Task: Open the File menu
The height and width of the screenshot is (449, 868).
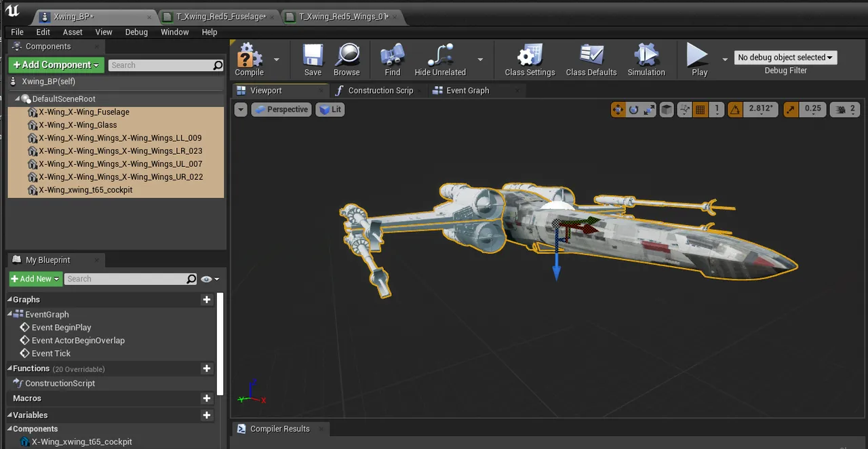Action: pyautogui.click(x=17, y=32)
